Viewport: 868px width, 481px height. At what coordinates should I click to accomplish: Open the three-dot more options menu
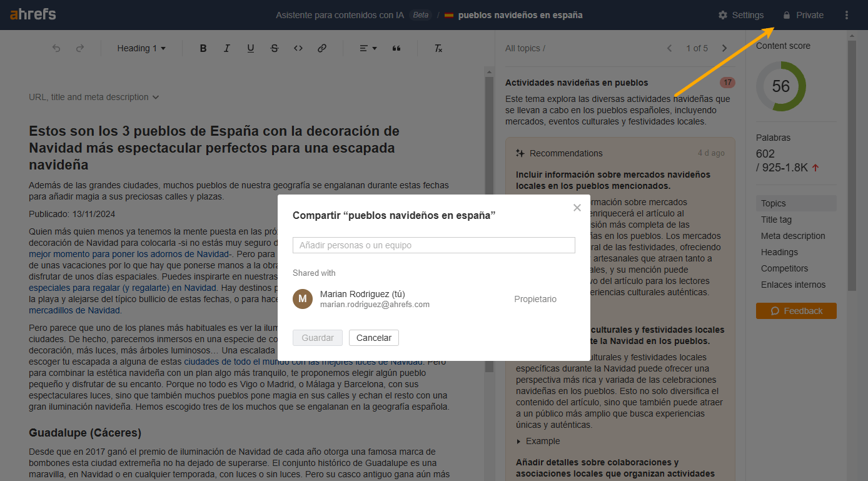click(x=847, y=15)
